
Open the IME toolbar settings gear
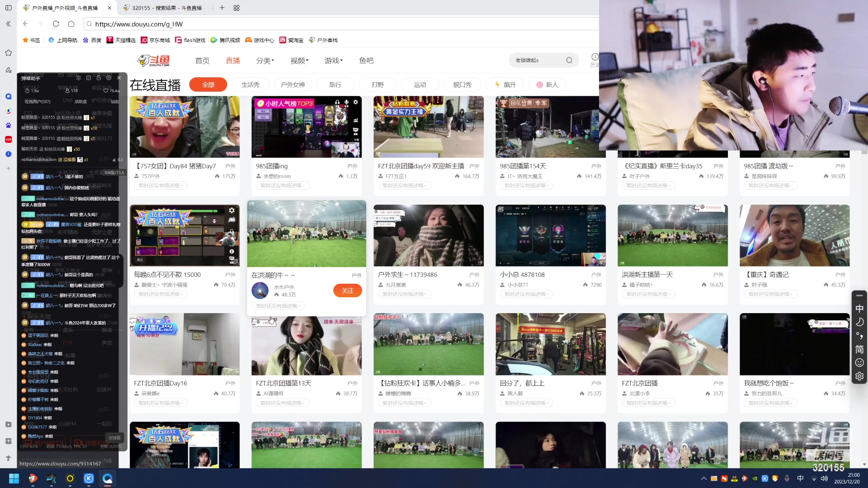[859, 376]
